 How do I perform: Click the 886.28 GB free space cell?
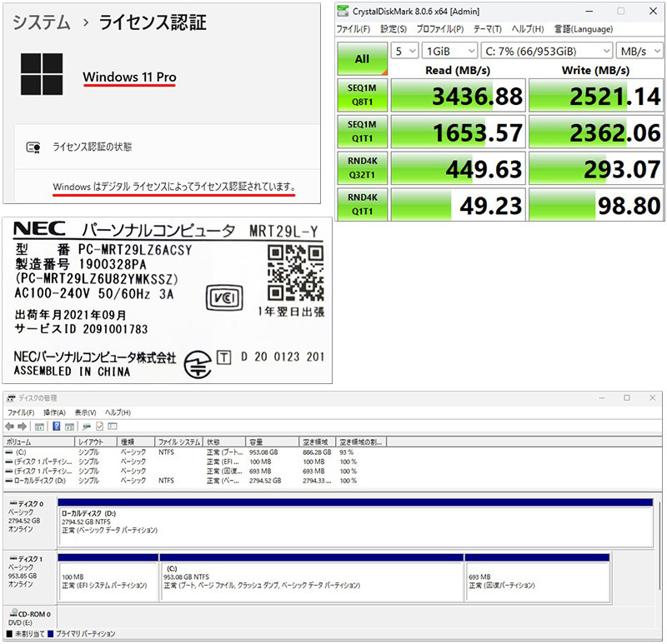(317, 452)
